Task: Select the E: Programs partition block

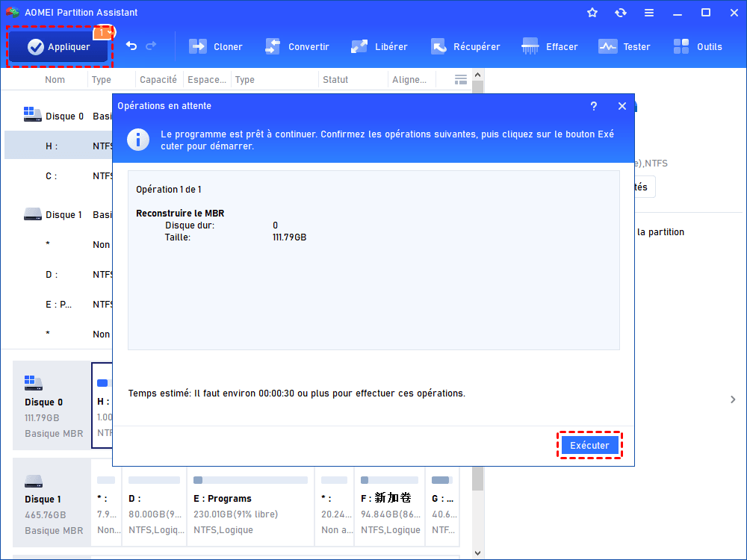Action: click(250, 506)
